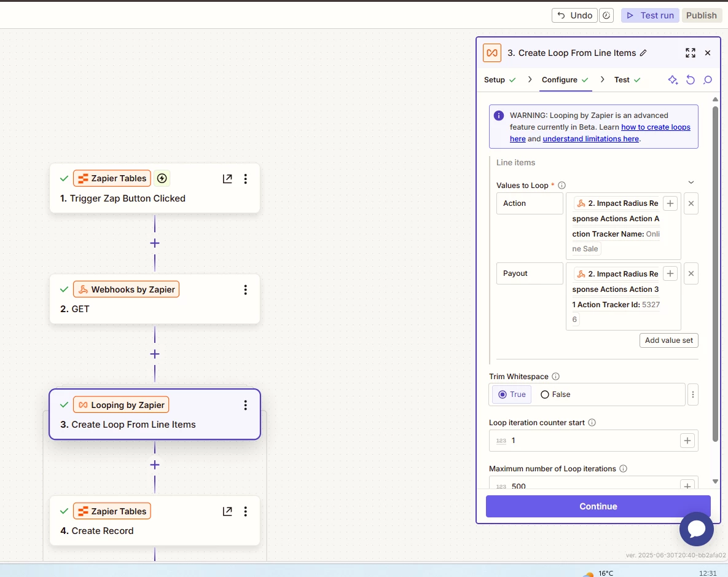Image resolution: width=728 pixels, height=577 pixels.
Task: Click the step's Looping app icon in panel header
Action: click(492, 53)
